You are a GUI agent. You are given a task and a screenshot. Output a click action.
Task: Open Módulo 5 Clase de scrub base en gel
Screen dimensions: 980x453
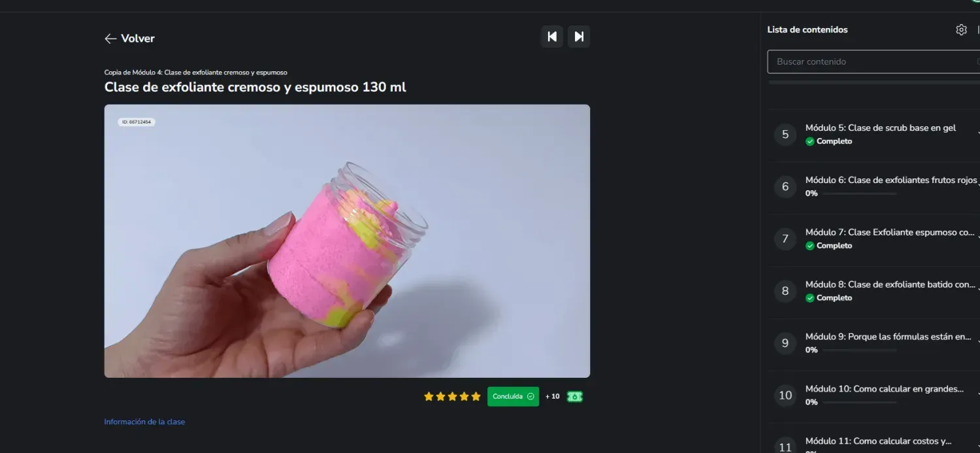click(875, 134)
